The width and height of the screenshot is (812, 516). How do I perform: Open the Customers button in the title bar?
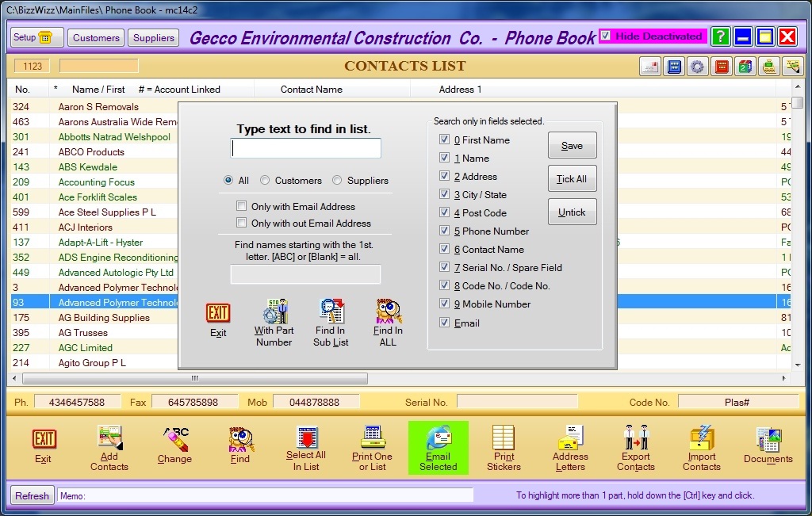coord(96,38)
